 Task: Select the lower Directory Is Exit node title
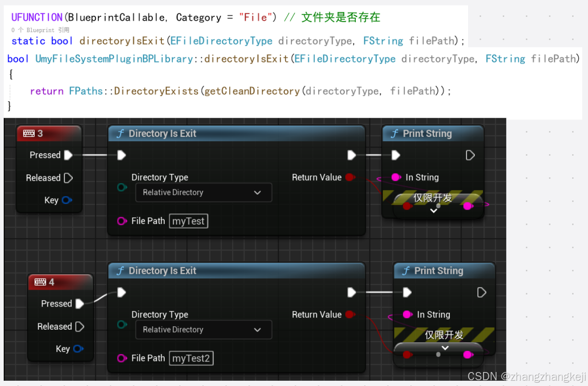[x=162, y=271]
